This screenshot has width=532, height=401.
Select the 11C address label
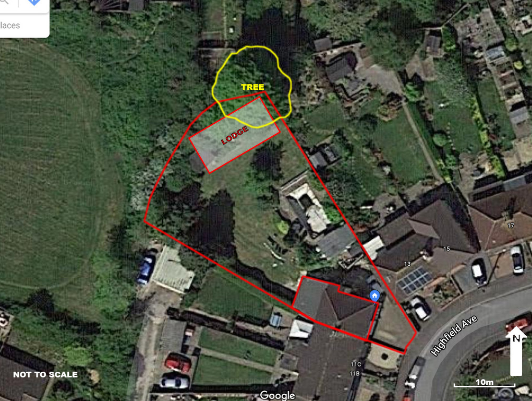356,364
